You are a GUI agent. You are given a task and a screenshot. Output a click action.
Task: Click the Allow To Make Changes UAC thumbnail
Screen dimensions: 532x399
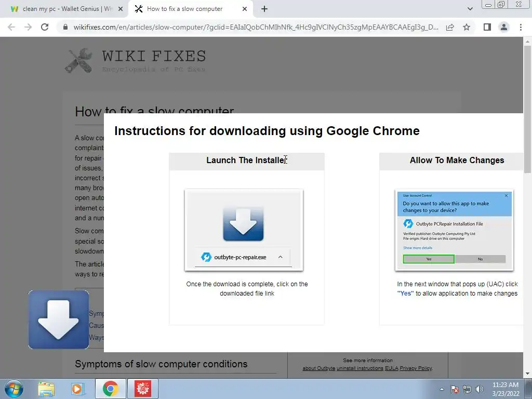click(x=454, y=230)
